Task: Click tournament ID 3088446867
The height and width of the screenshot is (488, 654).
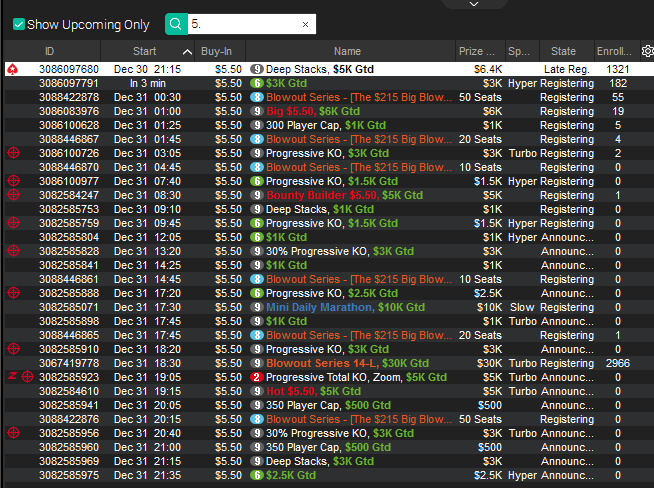Action: click(x=69, y=139)
